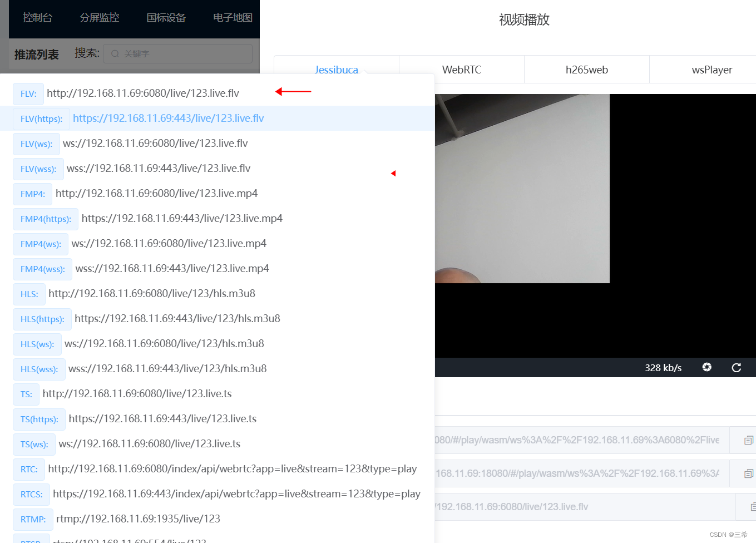
Task: Select the truncated address field ending in 123.live.flv under the player
Action: click(x=585, y=507)
